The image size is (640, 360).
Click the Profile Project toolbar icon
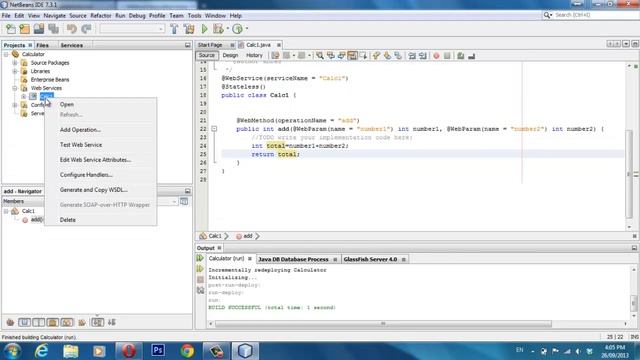coord(237,29)
